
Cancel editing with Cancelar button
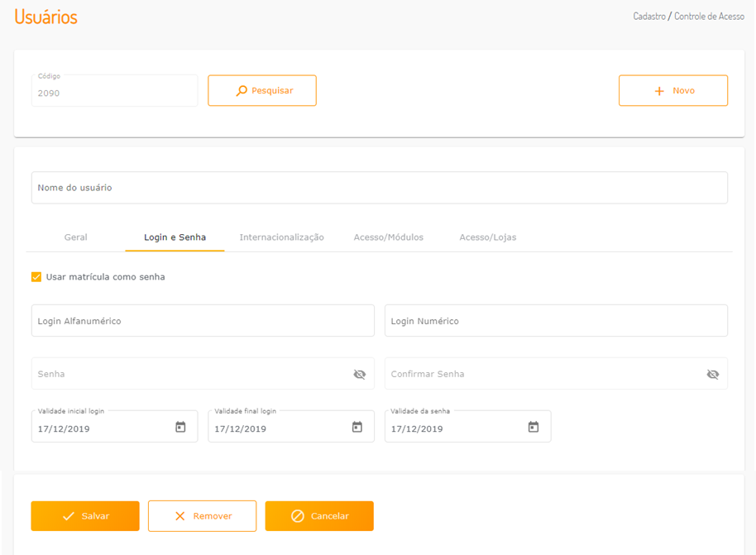pos(319,516)
